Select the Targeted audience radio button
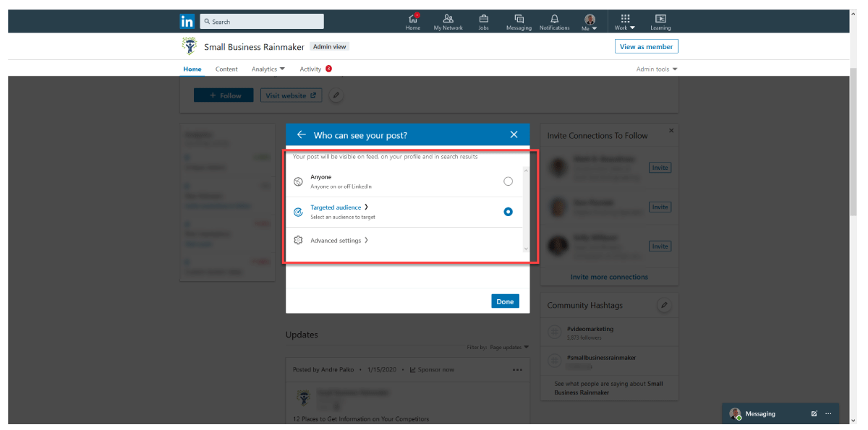 click(x=508, y=212)
